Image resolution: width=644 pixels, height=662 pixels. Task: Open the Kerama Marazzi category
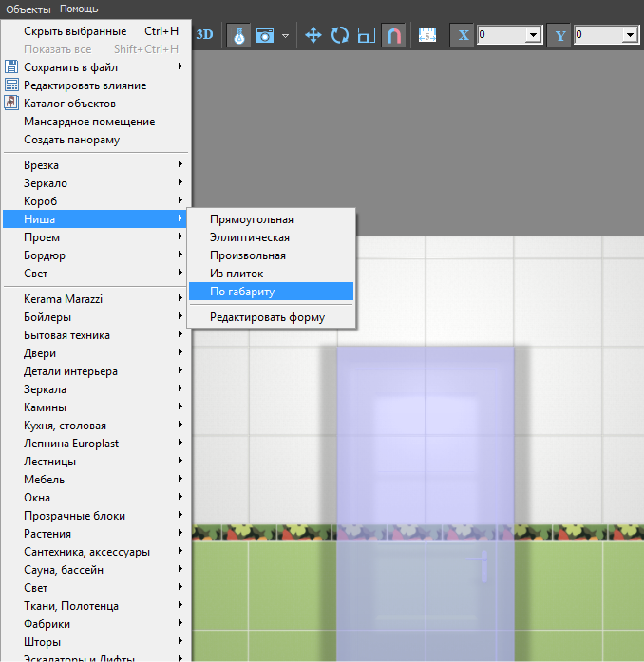pos(97,299)
